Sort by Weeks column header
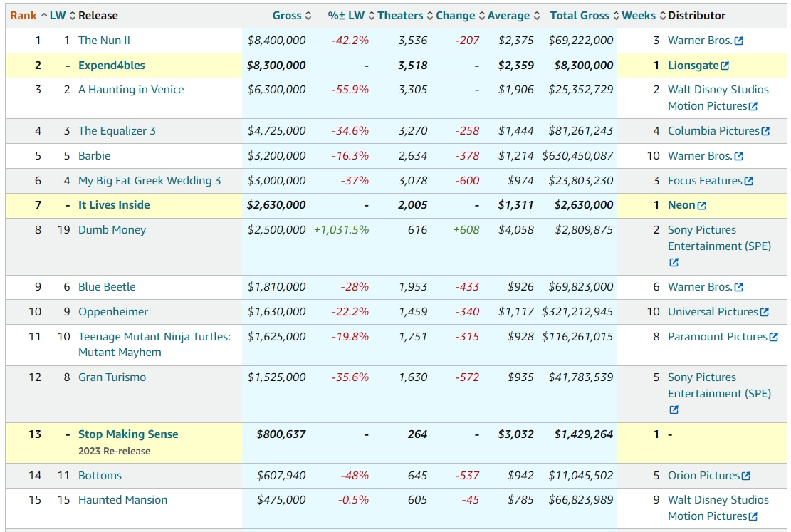Viewport: 791px width, 532px height. (x=644, y=16)
